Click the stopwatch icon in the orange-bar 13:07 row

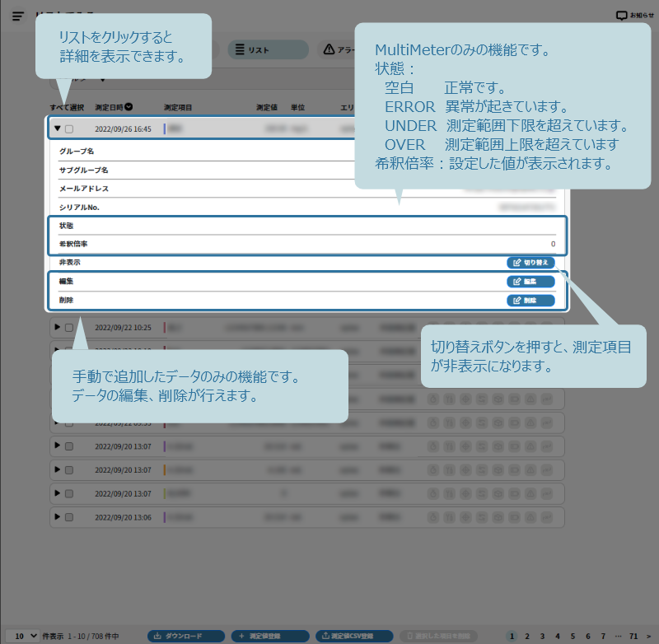click(433, 470)
